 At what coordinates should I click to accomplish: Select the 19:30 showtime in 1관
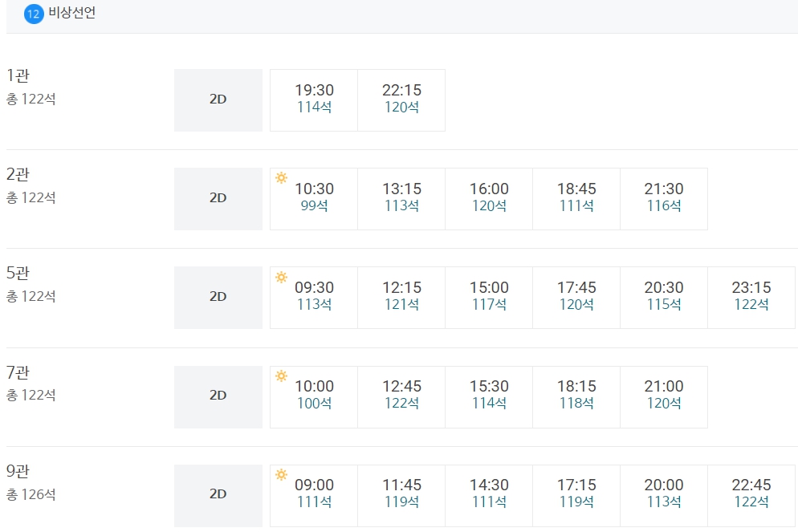(314, 100)
